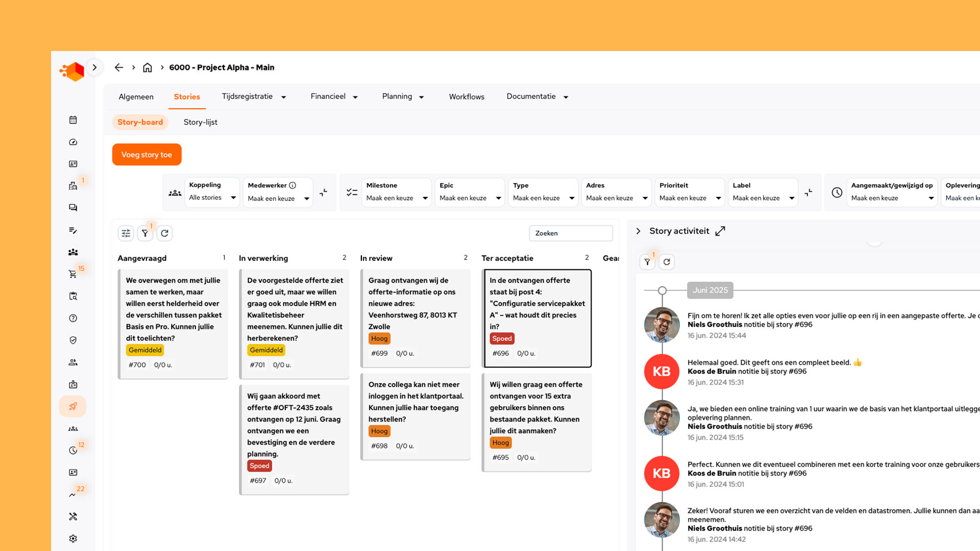The image size is (980, 551).
Task: Open the chat bubbles icon in the sidebar
Action: click(73, 207)
